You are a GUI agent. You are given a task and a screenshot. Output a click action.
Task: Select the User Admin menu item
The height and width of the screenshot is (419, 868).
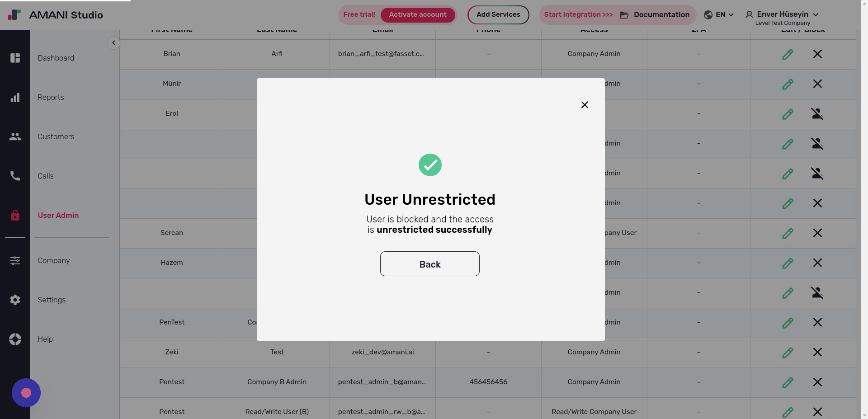(x=58, y=215)
